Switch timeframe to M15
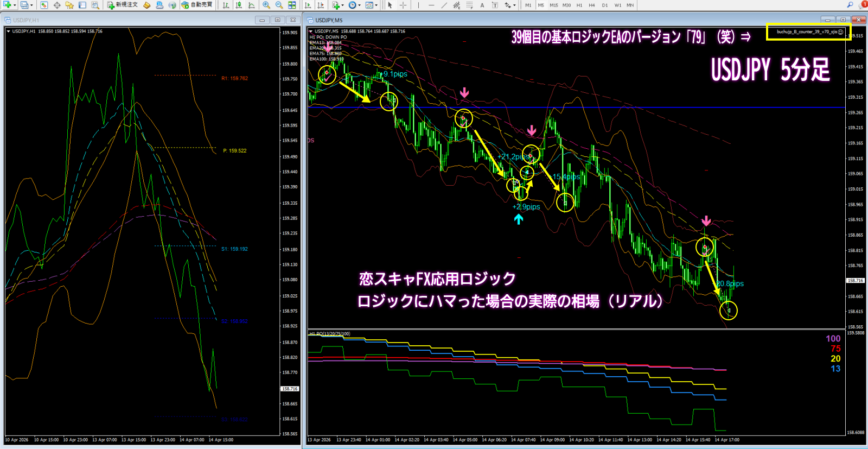 [553, 5]
